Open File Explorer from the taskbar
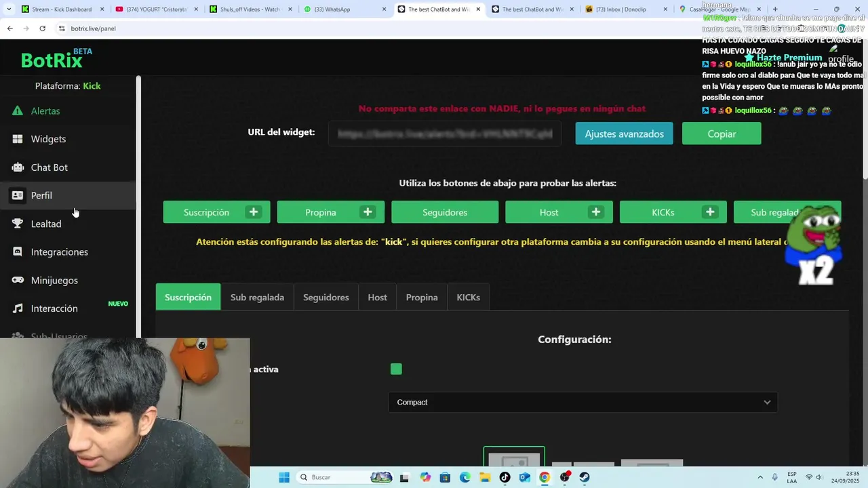868x488 pixels. 485,477
